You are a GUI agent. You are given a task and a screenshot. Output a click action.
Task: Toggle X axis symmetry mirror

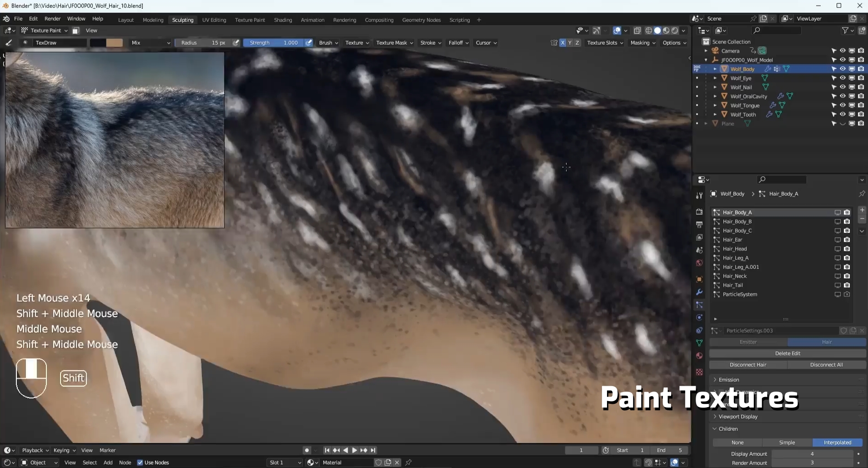(x=562, y=43)
